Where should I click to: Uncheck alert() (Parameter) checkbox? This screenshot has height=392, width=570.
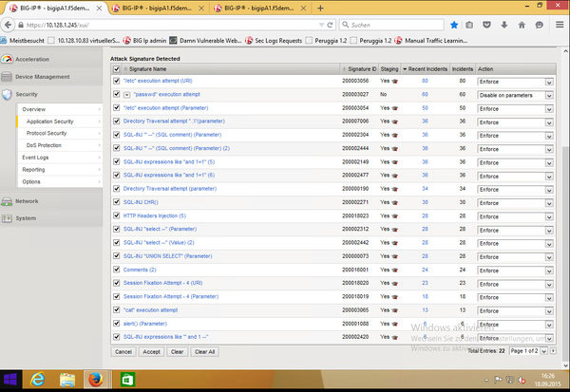116,324
